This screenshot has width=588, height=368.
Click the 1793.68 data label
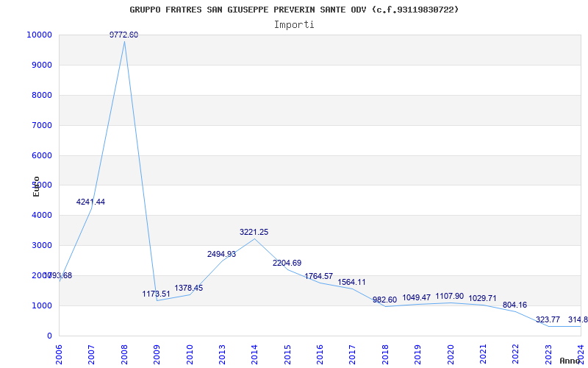tap(58, 275)
